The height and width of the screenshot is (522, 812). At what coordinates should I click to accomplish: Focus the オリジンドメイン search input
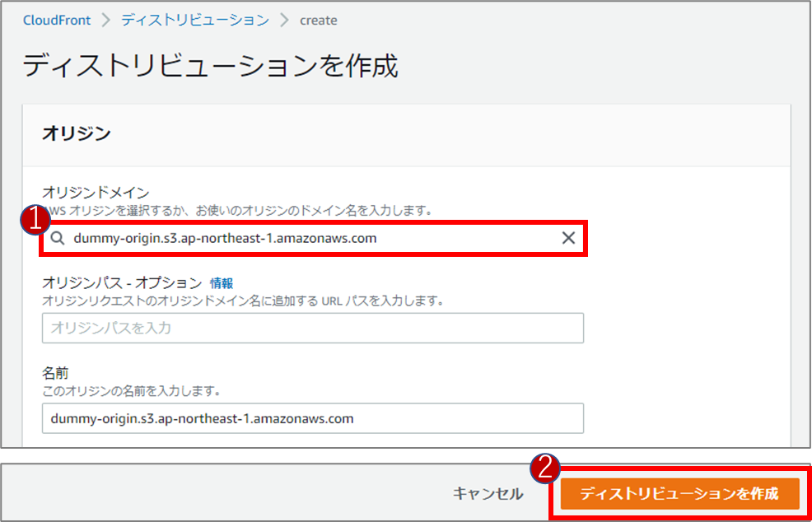coord(313,239)
